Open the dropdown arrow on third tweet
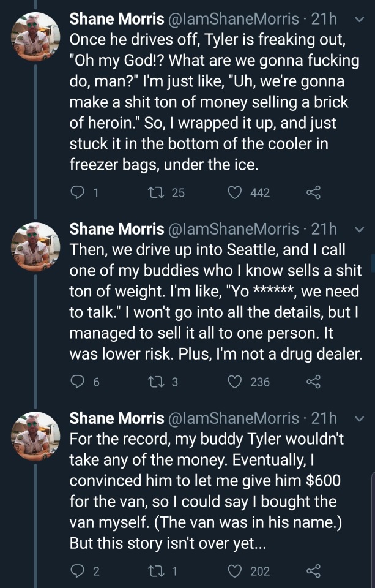 pyautogui.click(x=358, y=419)
